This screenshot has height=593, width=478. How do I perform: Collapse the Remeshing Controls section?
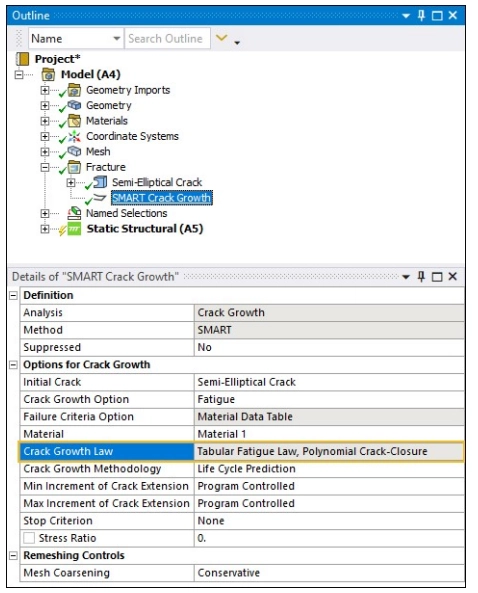click(13, 555)
